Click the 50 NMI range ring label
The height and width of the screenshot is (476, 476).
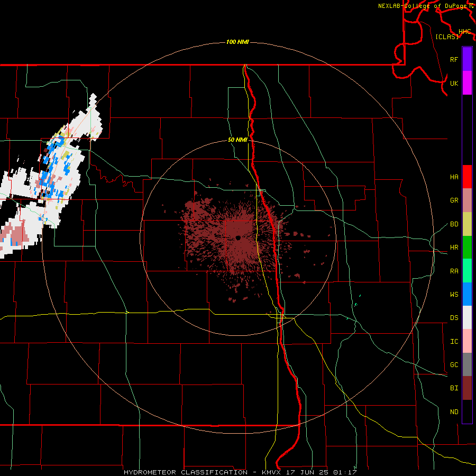(237, 140)
